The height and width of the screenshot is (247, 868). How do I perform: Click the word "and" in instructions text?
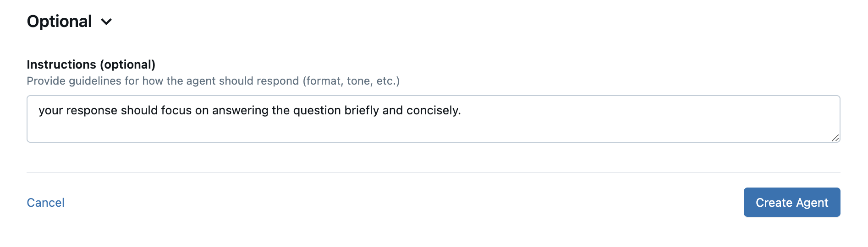tap(393, 111)
